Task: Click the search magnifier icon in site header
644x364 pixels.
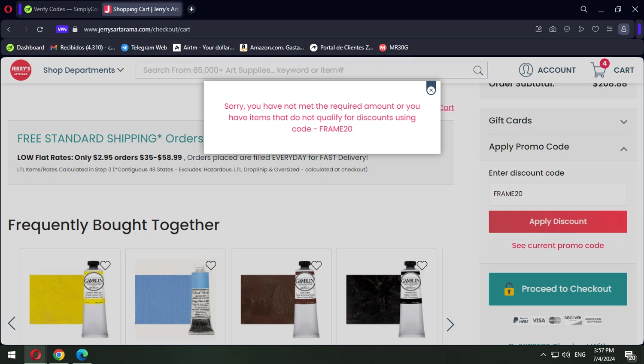Action: (478, 70)
